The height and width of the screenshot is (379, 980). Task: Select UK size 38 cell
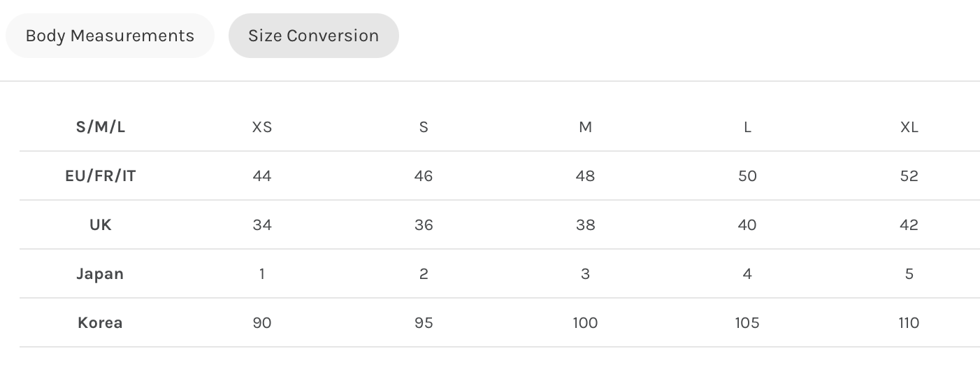pos(586,224)
